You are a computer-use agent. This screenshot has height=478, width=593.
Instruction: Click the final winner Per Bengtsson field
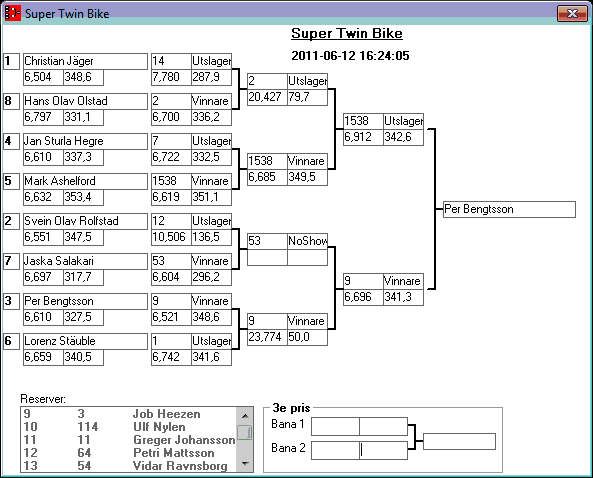pos(509,210)
